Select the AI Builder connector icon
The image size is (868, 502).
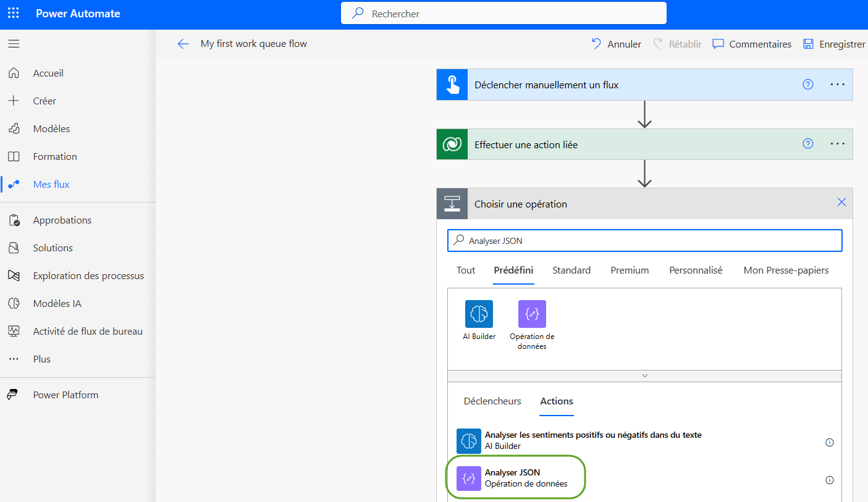[x=479, y=314]
